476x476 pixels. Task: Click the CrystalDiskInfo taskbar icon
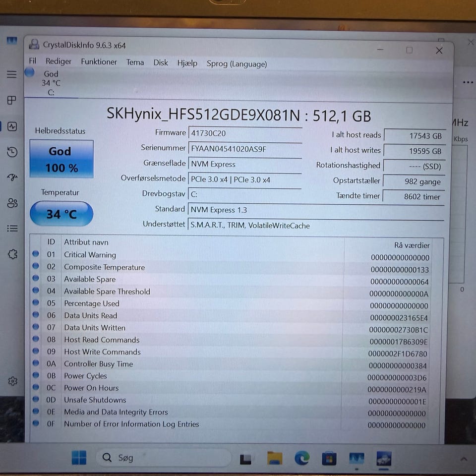(x=384, y=458)
